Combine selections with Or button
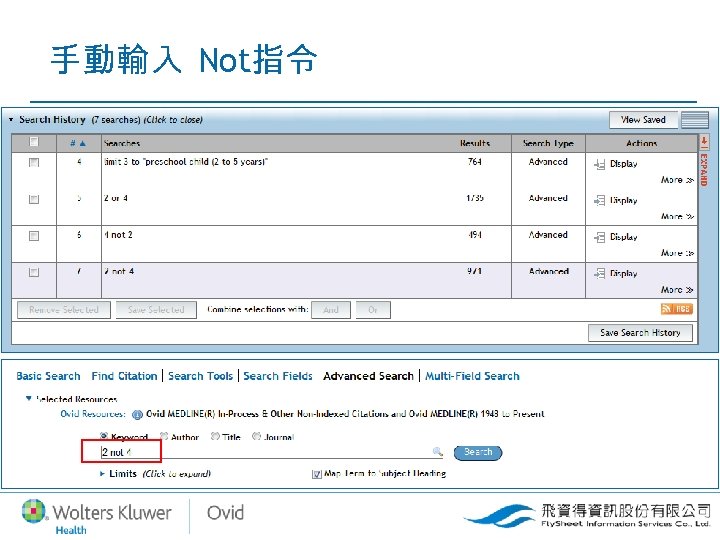Screen dimensions: 720x540 click(x=373, y=310)
